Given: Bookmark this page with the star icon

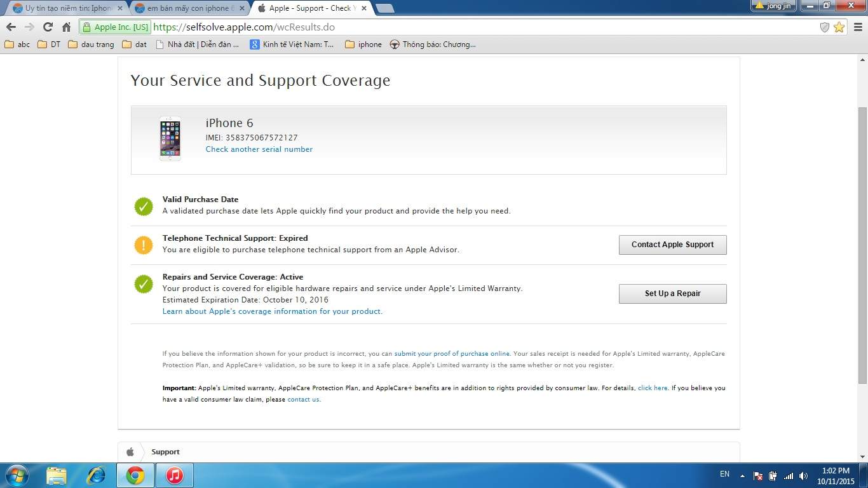Looking at the screenshot, I should (x=839, y=27).
